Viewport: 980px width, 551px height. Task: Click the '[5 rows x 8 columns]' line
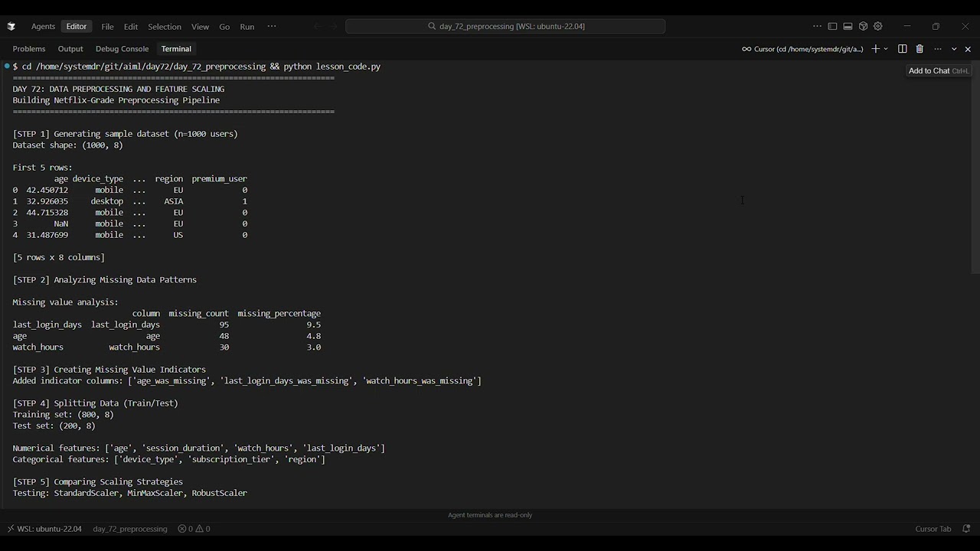(58, 258)
